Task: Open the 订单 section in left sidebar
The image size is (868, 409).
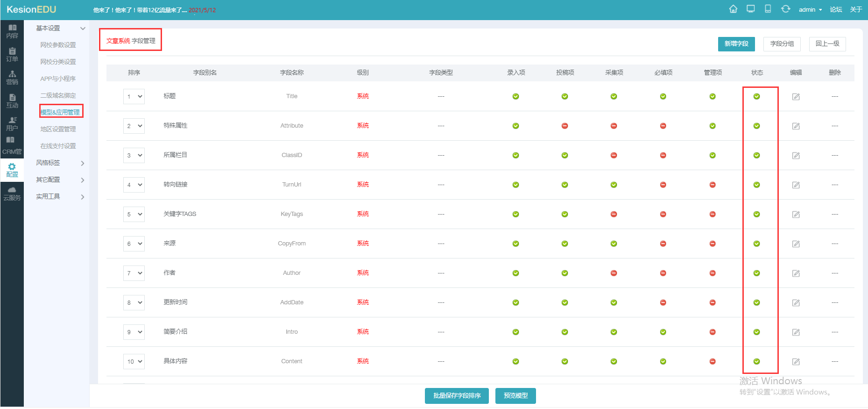Action: pyautogui.click(x=12, y=55)
